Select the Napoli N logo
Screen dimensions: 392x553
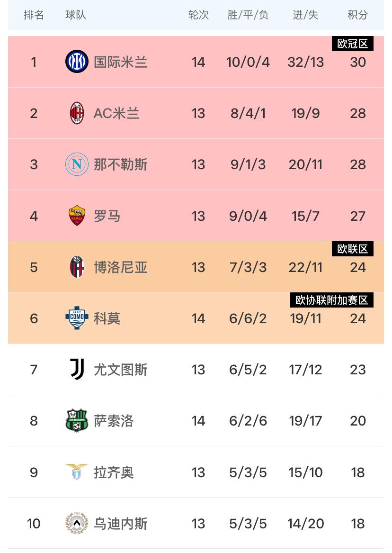point(77,164)
